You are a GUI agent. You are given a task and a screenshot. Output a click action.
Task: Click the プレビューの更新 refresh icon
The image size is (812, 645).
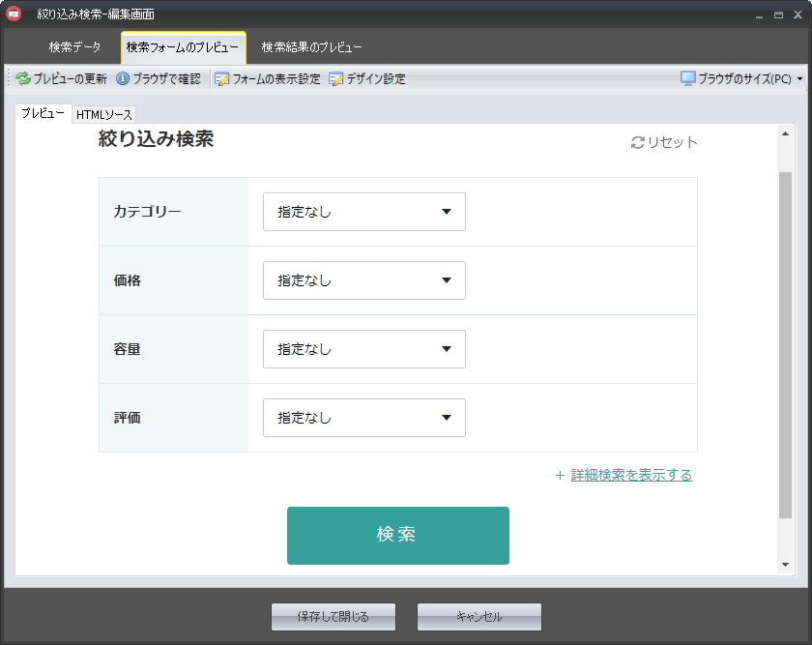[23, 79]
